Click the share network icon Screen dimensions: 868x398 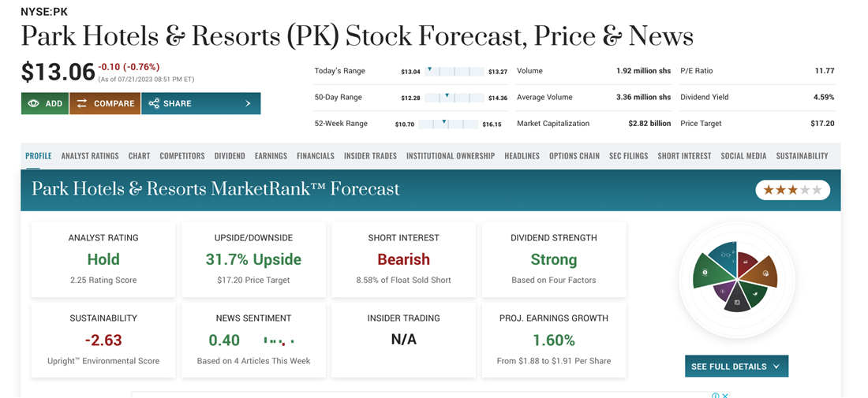154,103
